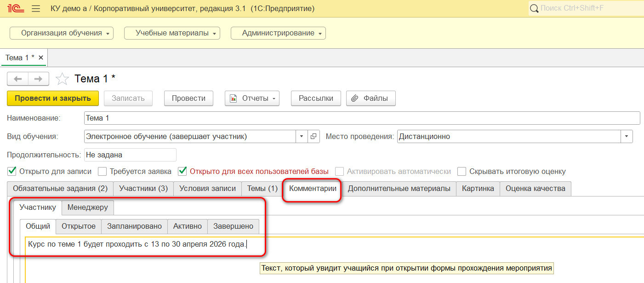Screen dimensions: 644x283
Task: Click the Место проведения field Дистанционно
Action: tap(509, 136)
